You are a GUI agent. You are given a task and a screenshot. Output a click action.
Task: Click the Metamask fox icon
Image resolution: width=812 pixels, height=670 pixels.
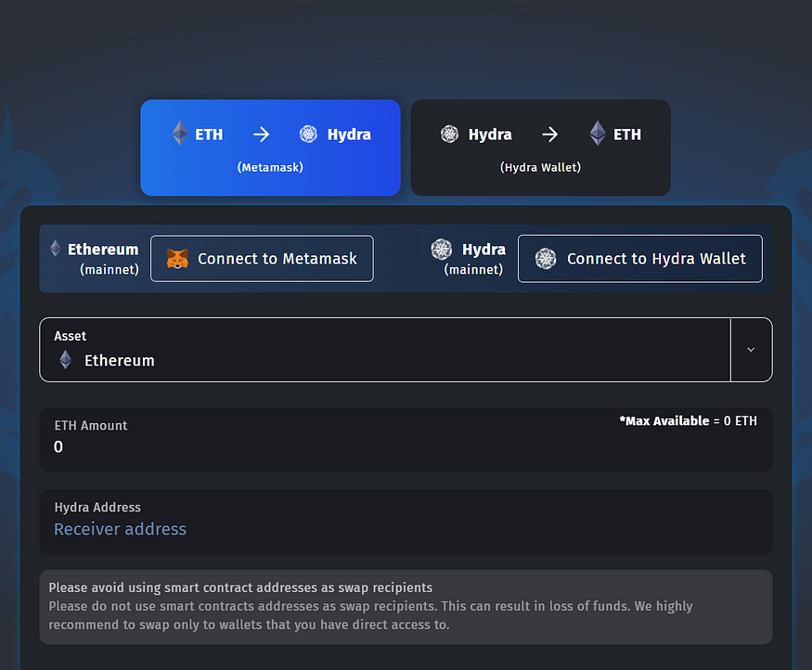click(x=177, y=259)
